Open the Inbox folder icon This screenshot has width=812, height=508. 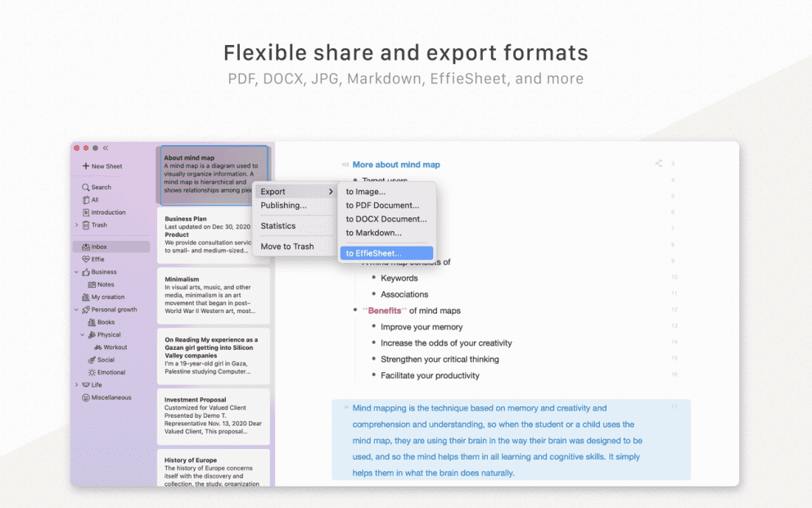[85, 247]
